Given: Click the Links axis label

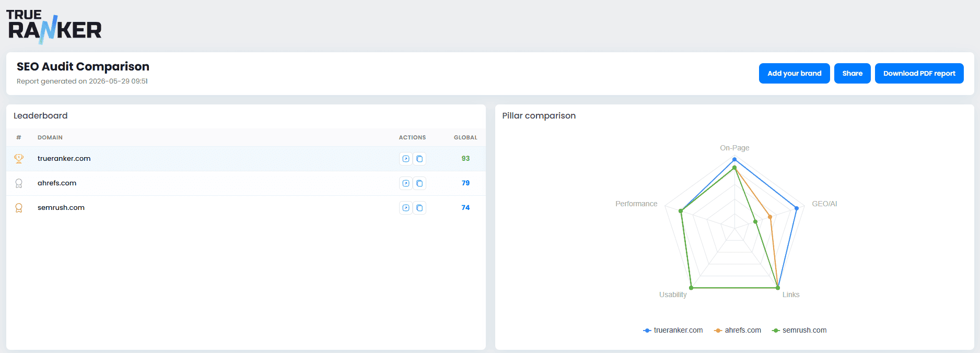Looking at the screenshot, I should tap(791, 295).
